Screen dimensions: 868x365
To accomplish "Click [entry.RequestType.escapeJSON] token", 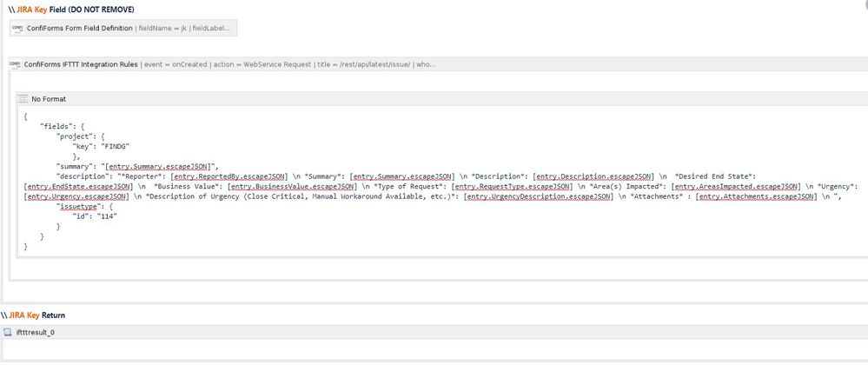I will 512,186.
